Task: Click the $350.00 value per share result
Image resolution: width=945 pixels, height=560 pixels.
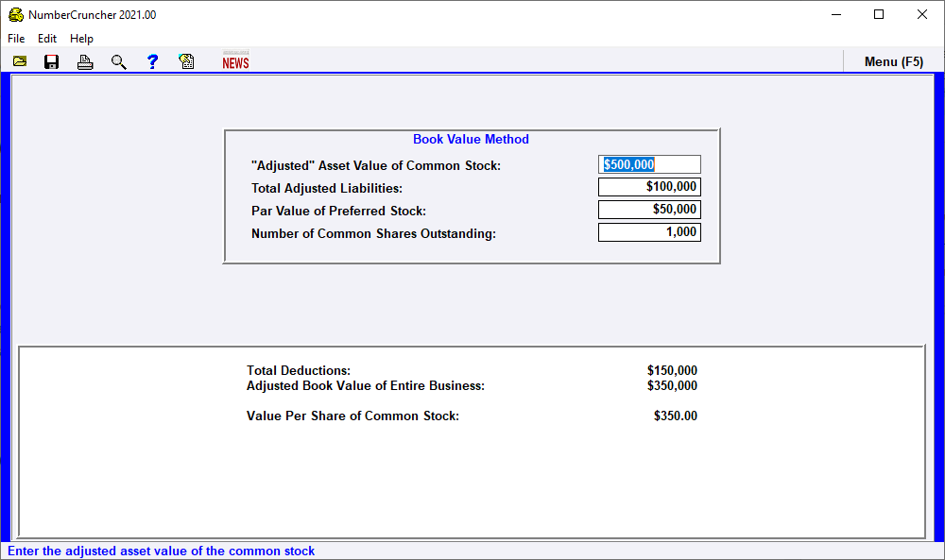Action: point(676,416)
